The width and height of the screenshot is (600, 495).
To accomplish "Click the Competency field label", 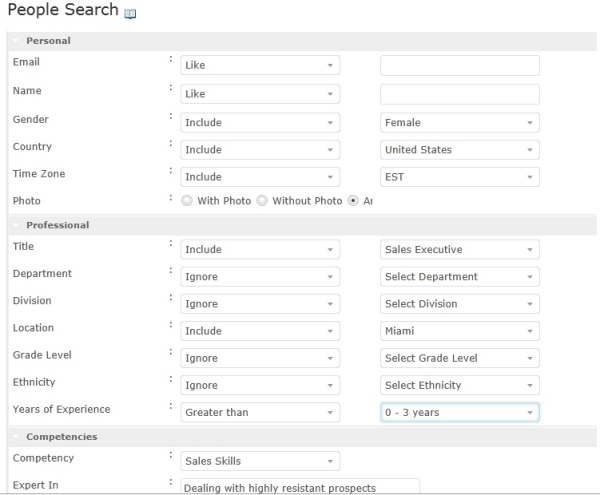I will tap(43, 458).
